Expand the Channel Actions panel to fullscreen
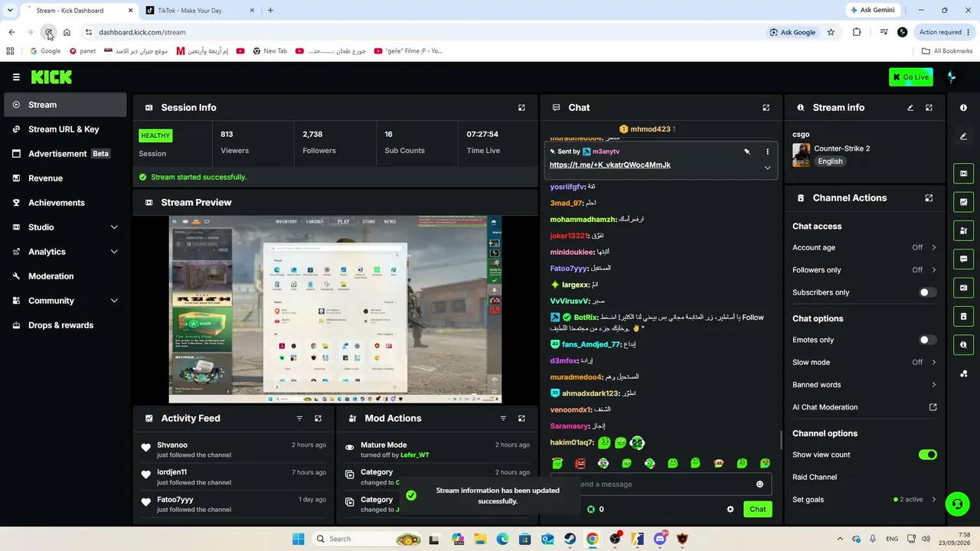Image resolution: width=980 pixels, height=551 pixels. (929, 198)
